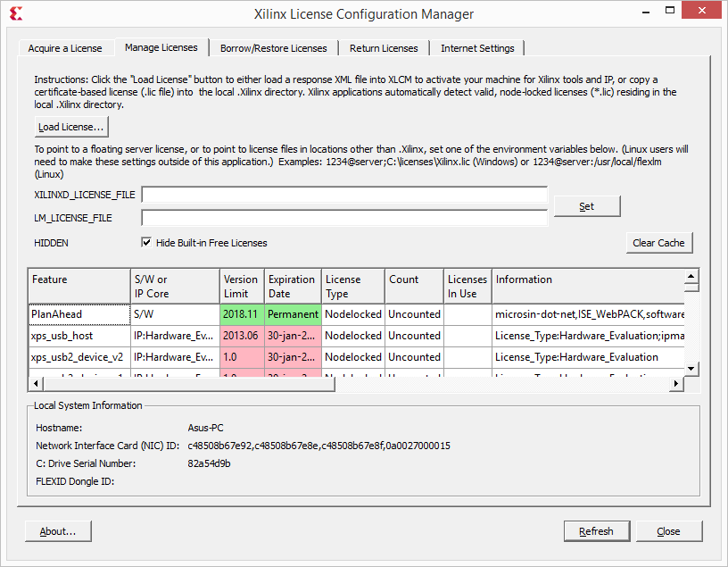Open the Return Licenses tab
Image resolution: width=728 pixels, height=567 pixels.
[x=384, y=48]
